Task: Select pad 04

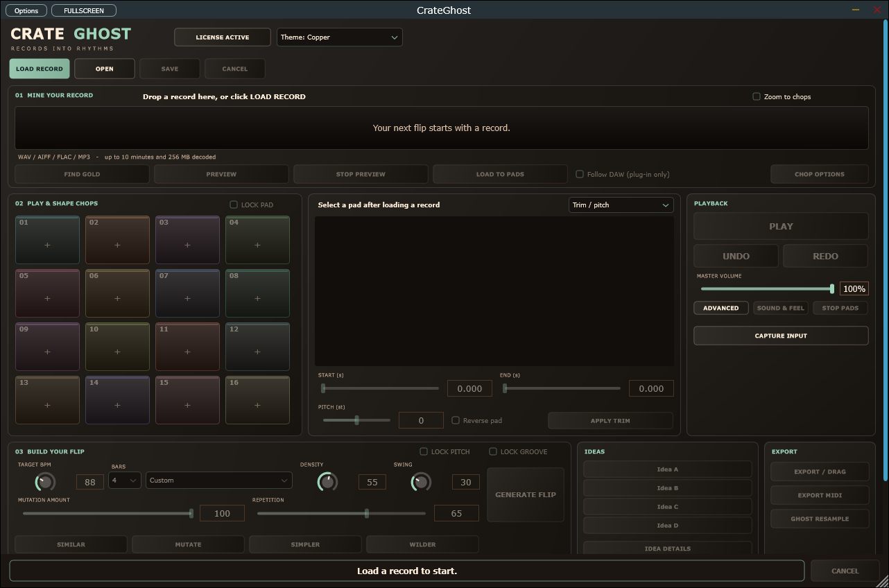Action: point(257,240)
